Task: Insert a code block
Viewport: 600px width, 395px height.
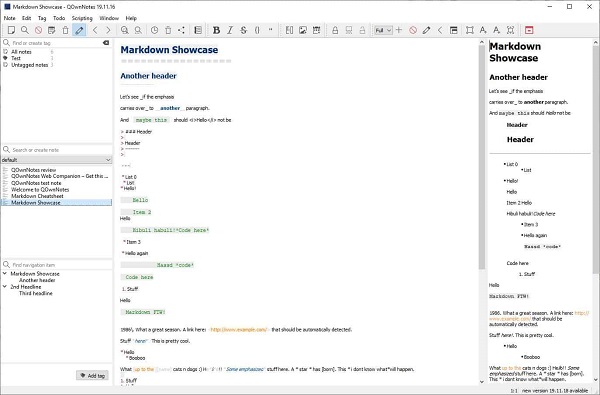Action: click(x=257, y=30)
